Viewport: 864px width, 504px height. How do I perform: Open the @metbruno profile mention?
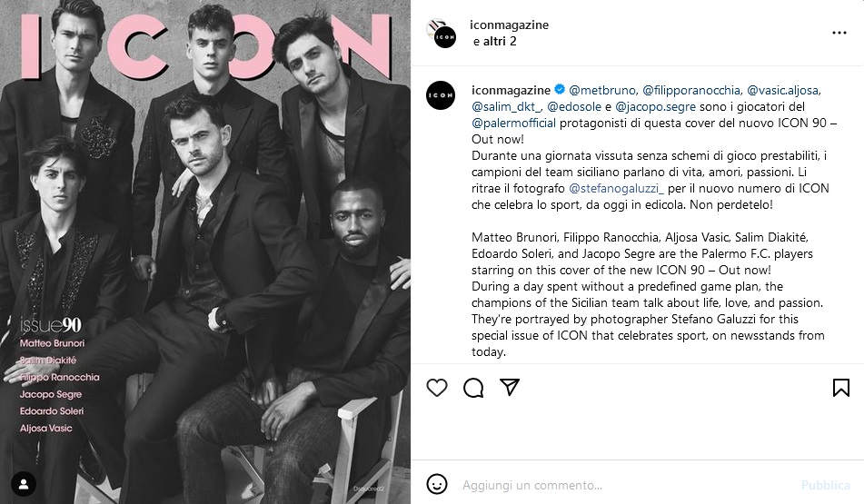pyautogui.click(x=601, y=90)
